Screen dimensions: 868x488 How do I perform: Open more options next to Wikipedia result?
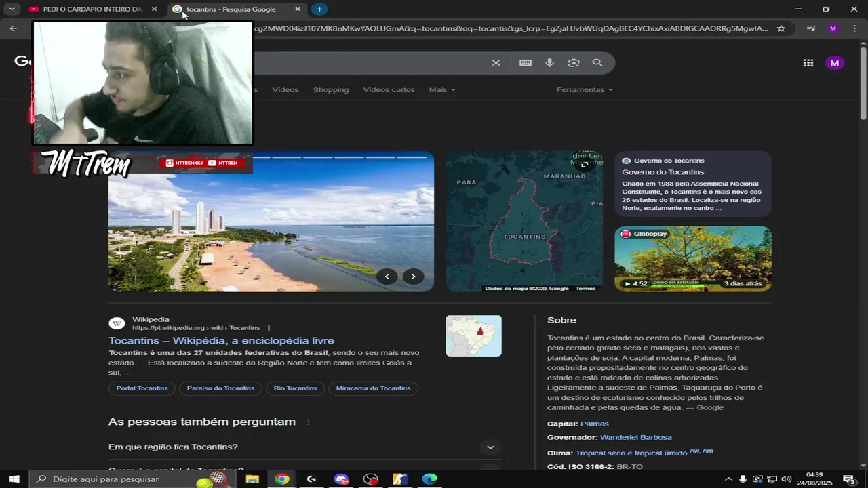[269, 328]
